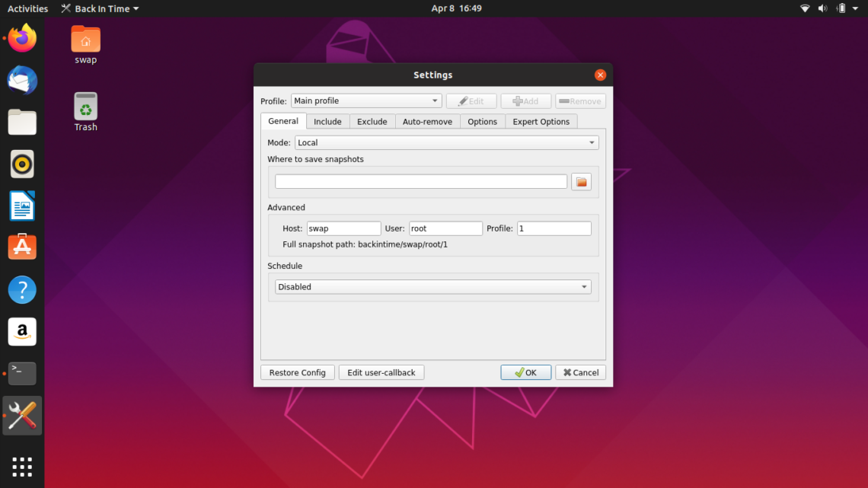Open Ubuntu Software from the dock
Image resolution: width=868 pixels, height=488 pixels.
(22, 247)
